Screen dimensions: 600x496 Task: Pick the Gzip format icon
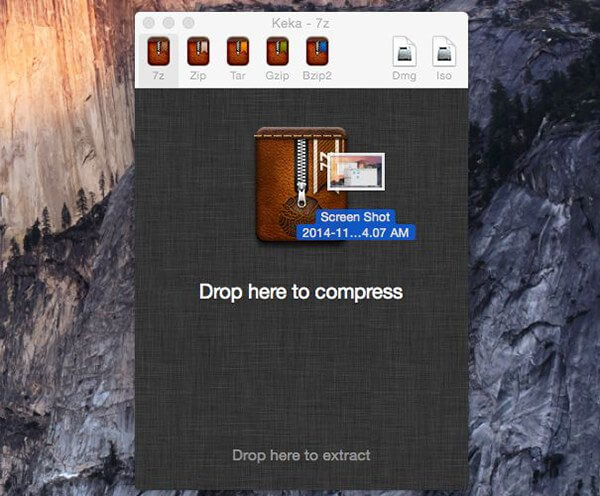point(277,52)
